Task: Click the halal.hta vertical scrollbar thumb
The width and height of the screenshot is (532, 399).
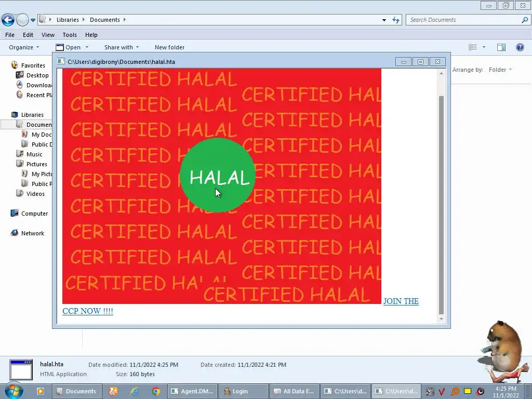Action: point(441,205)
